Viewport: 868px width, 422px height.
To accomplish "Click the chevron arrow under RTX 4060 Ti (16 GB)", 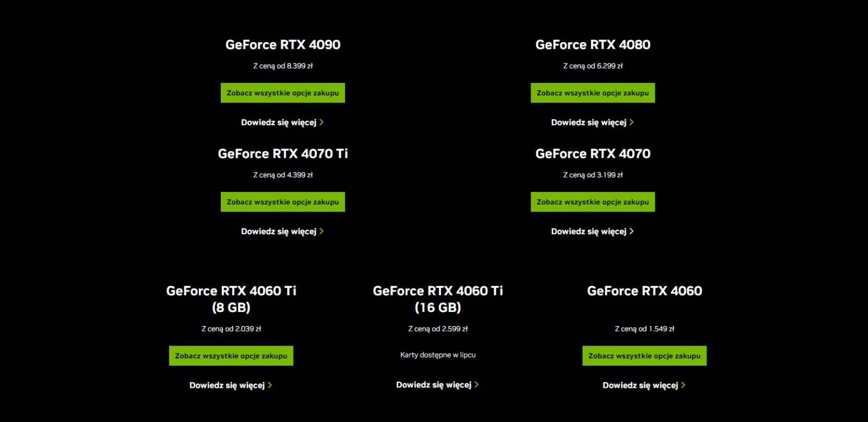I will coord(476,385).
